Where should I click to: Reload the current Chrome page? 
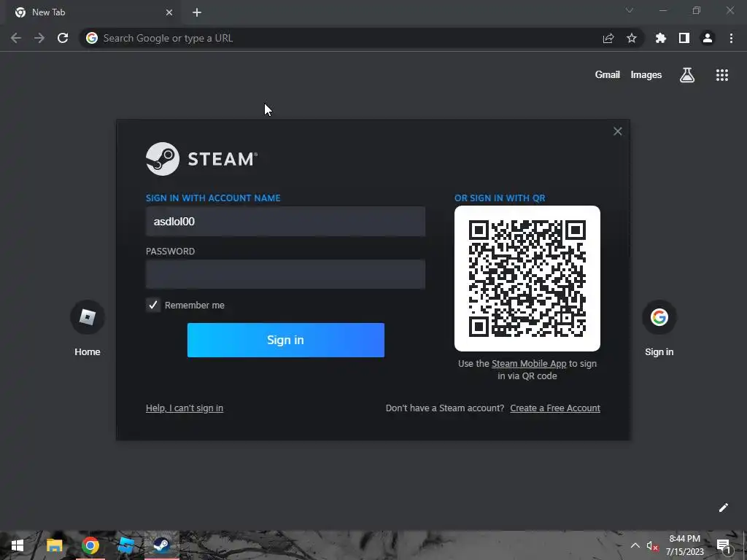point(63,38)
